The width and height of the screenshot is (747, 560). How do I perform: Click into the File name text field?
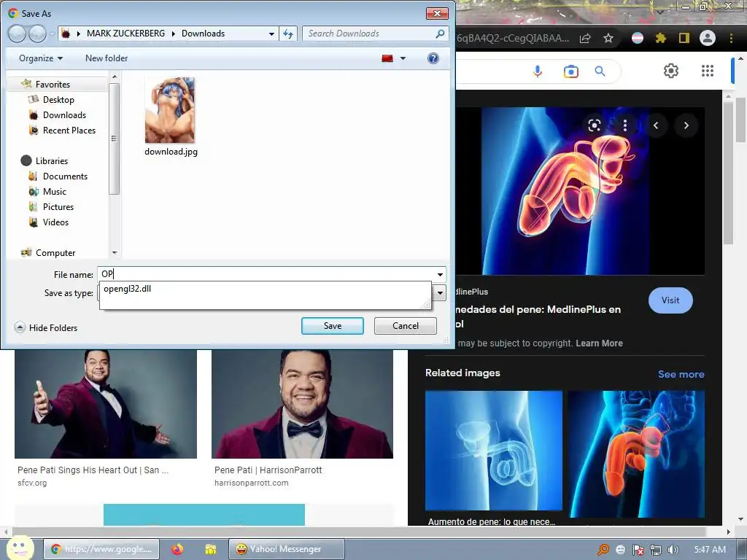click(266, 274)
